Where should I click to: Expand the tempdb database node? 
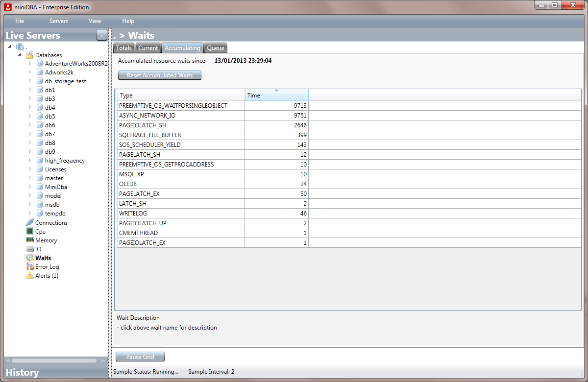(x=30, y=214)
